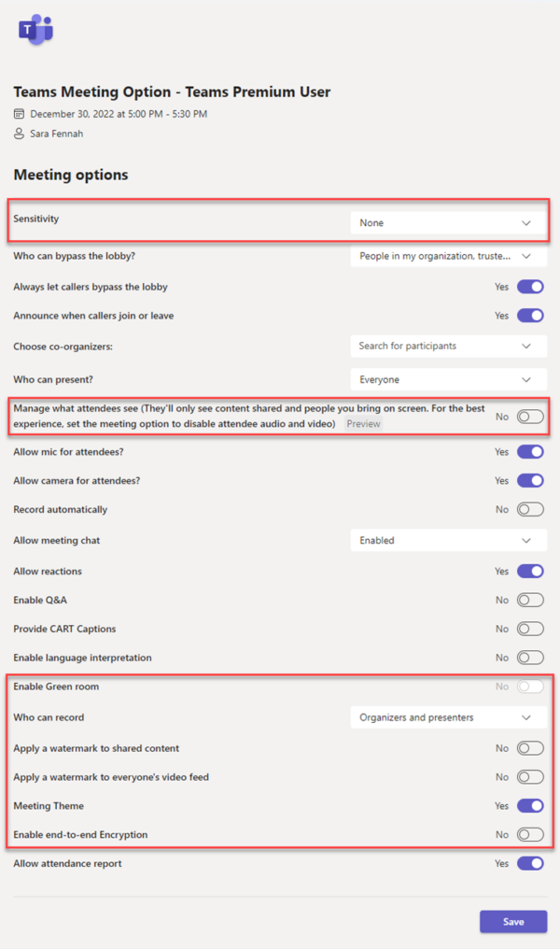Enable end-to-end Encryption
The image size is (560, 949).
tap(530, 834)
